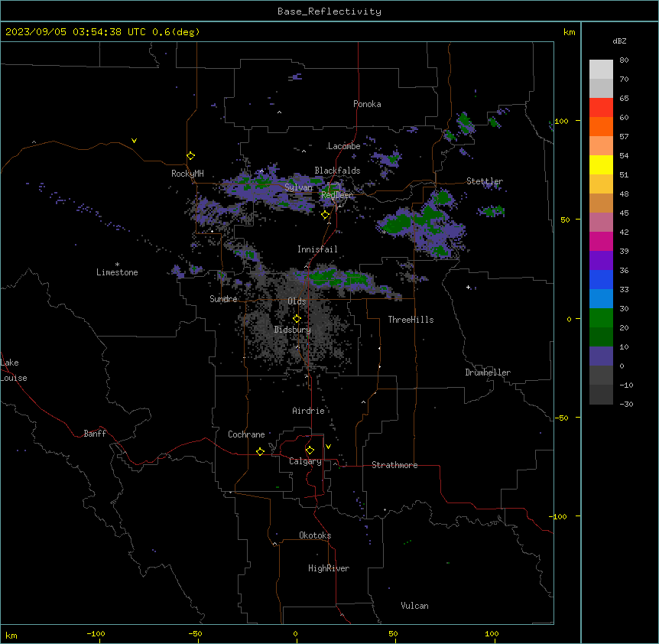
Task: Click the 2023/09/05 03:54:38 UTC timestamp
Action: 76,32
